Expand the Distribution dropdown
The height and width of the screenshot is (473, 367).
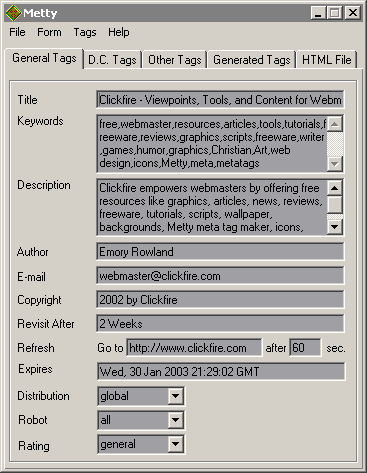click(x=175, y=396)
